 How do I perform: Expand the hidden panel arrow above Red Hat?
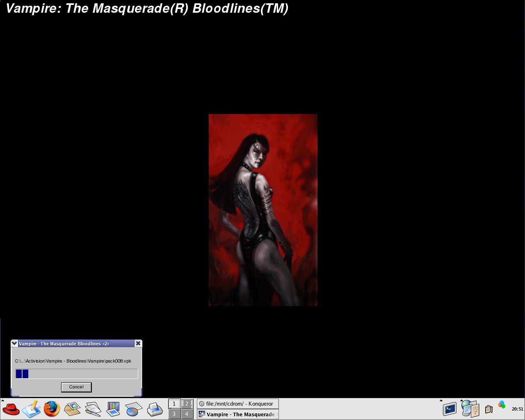click(2, 400)
